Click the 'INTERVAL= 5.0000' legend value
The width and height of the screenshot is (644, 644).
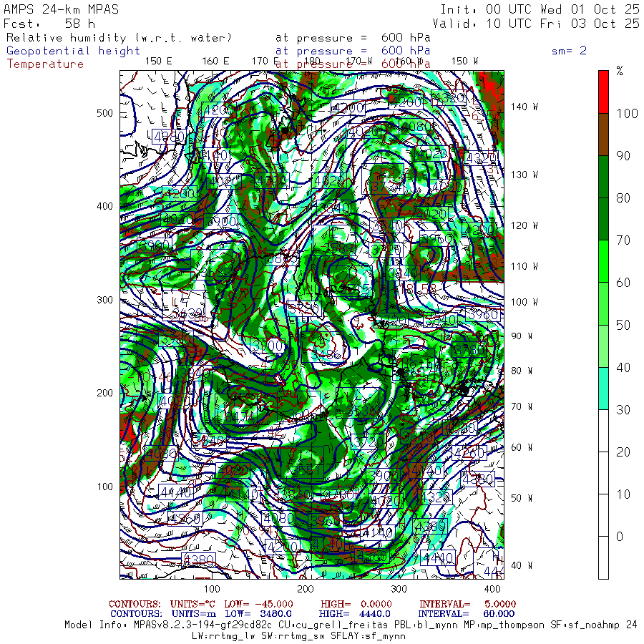[468, 604]
